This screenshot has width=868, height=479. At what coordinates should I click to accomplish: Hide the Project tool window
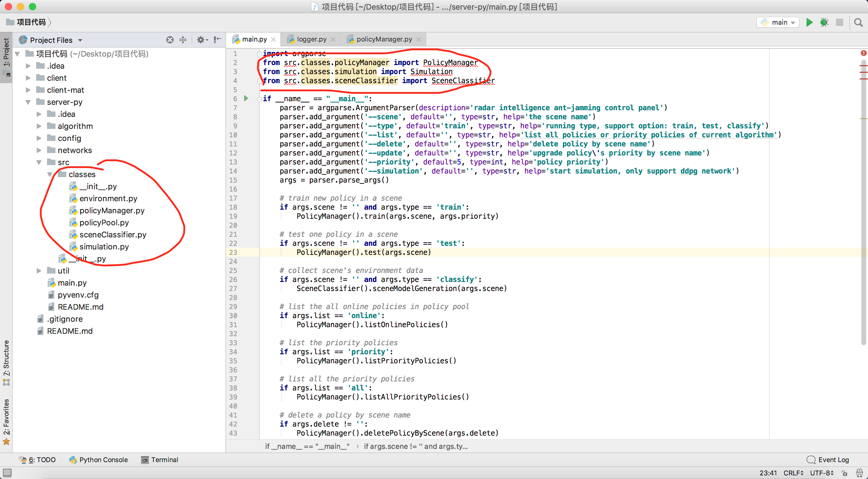coord(218,40)
